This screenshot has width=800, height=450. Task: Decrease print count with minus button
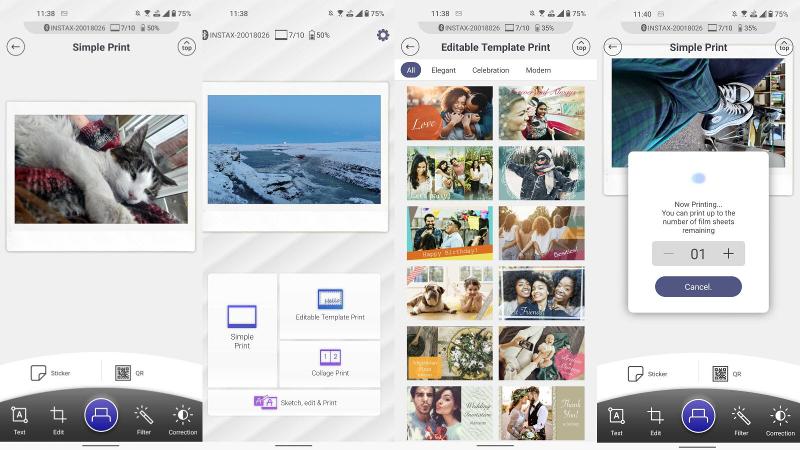coord(669,254)
